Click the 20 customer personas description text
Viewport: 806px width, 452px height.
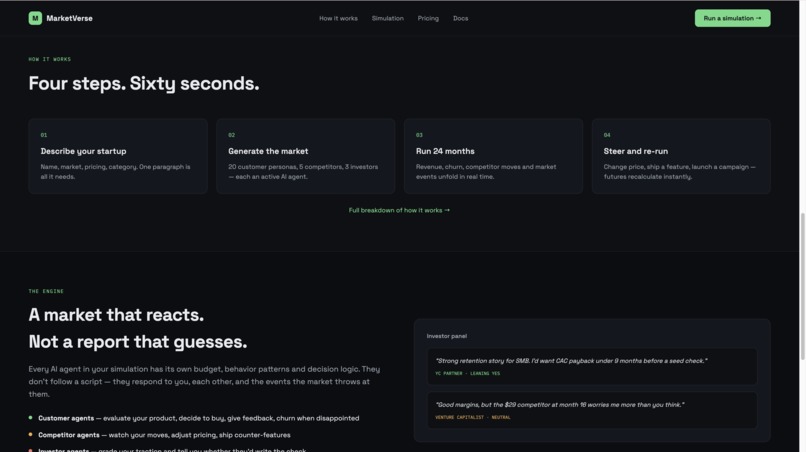click(x=303, y=172)
